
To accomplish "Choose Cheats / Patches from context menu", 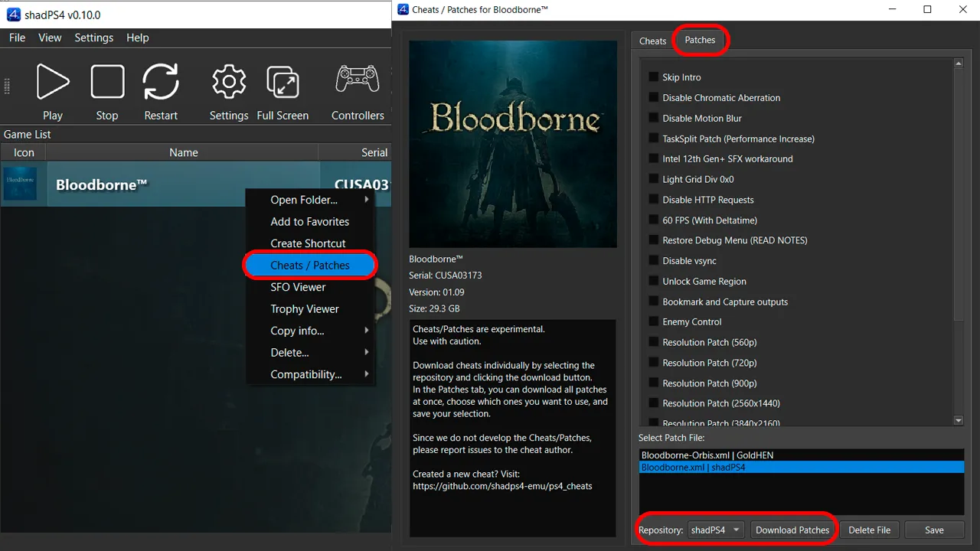I will pyautogui.click(x=310, y=265).
